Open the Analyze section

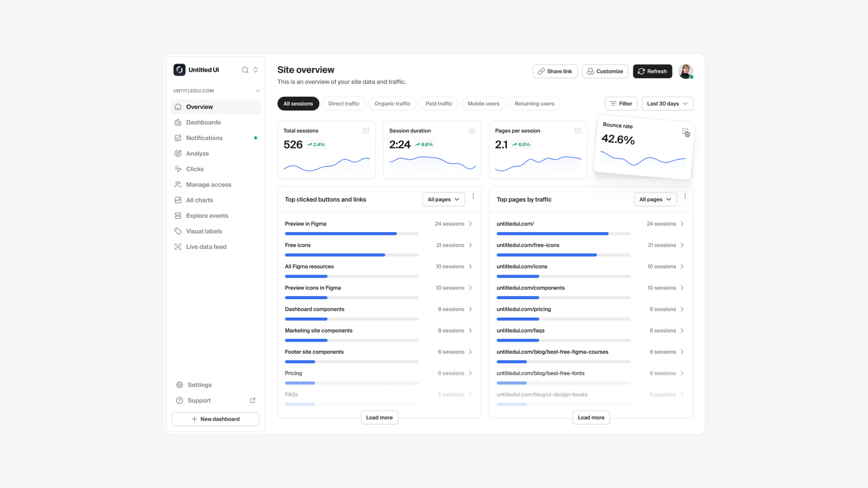[197, 153]
